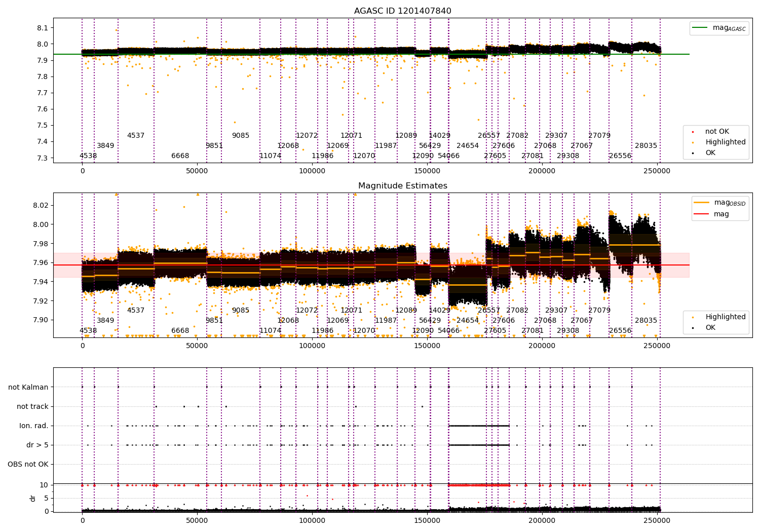Click OBSID label '12068' in middle plot
The height and width of the screenshot is (532, 760).
288,321
